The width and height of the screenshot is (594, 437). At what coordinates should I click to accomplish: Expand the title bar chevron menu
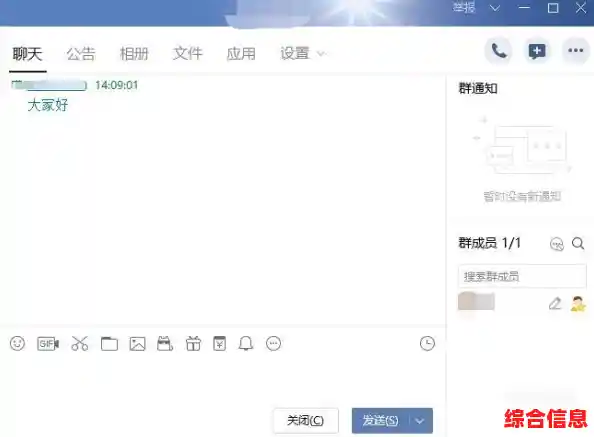(x=494, y=8)
